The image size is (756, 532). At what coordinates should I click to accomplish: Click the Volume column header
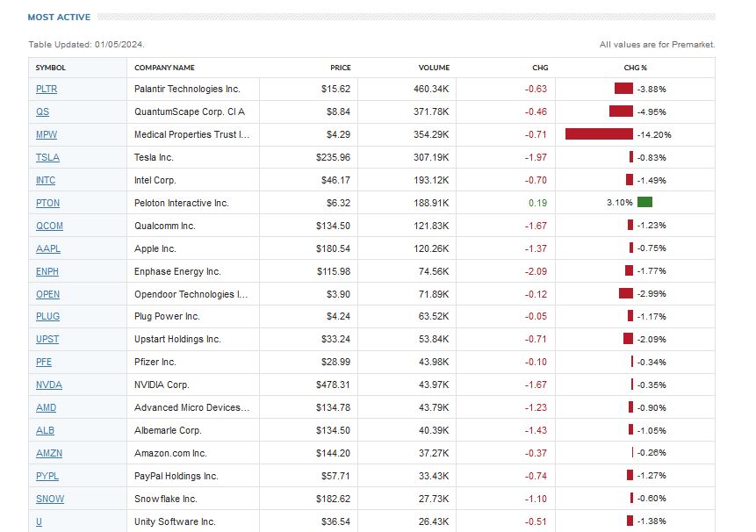(434, 68)
